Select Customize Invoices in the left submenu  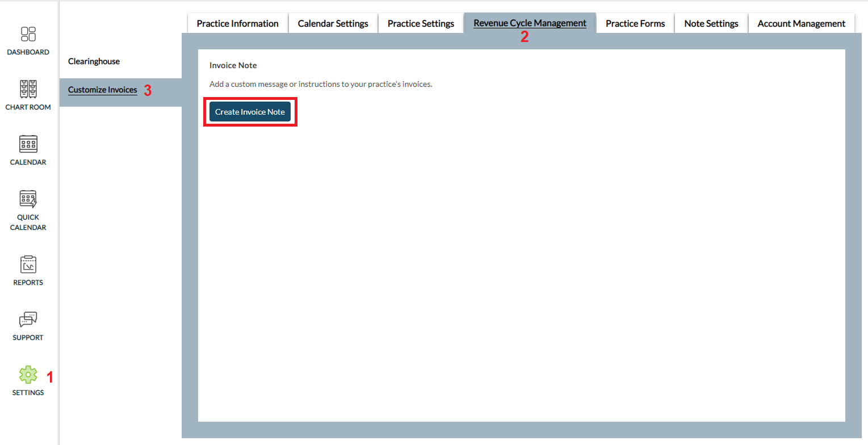tap(103, 90)
